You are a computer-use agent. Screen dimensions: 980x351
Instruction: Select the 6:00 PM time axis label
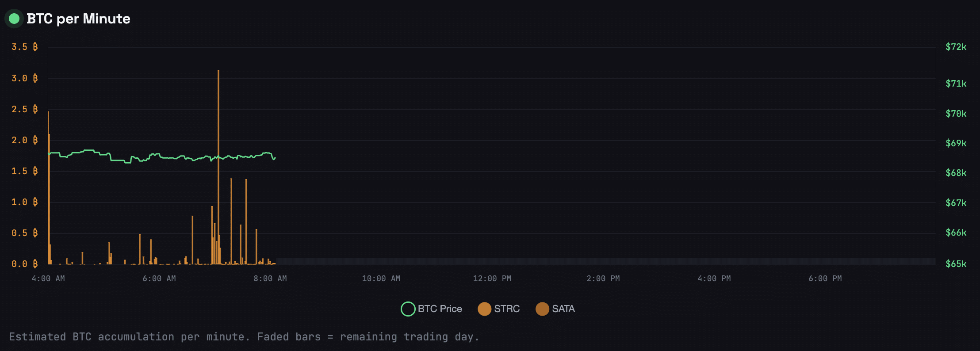[x=825, y=279]
